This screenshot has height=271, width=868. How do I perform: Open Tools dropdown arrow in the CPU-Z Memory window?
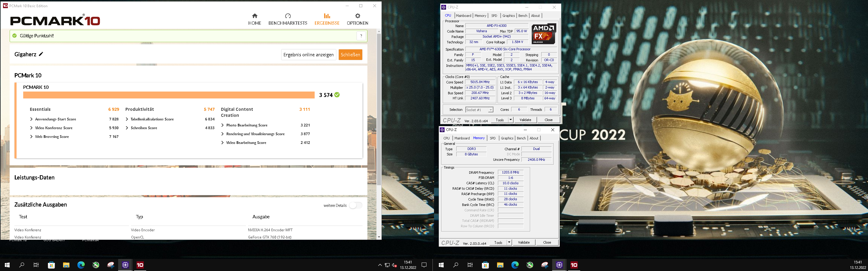point(509,242)
